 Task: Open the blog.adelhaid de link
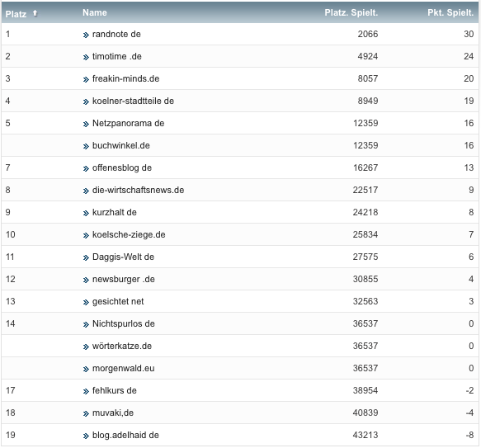click(x=125, y=435)
